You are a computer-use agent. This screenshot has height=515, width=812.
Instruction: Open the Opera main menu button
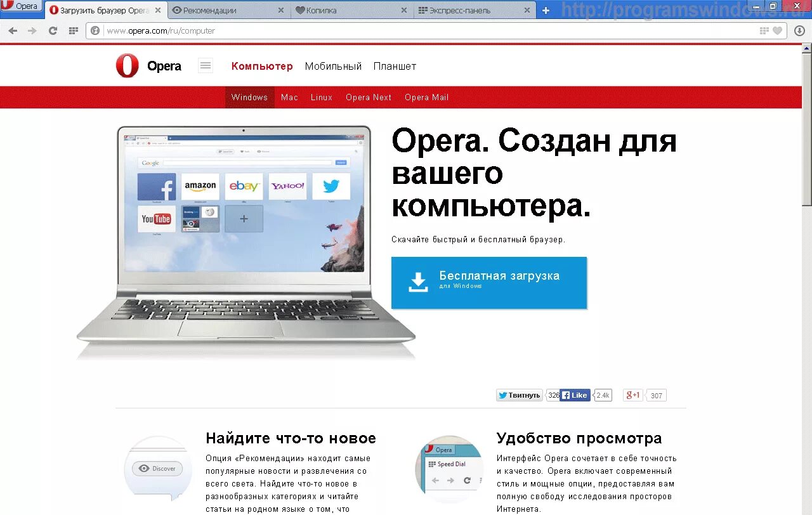(x=21, y=6)
